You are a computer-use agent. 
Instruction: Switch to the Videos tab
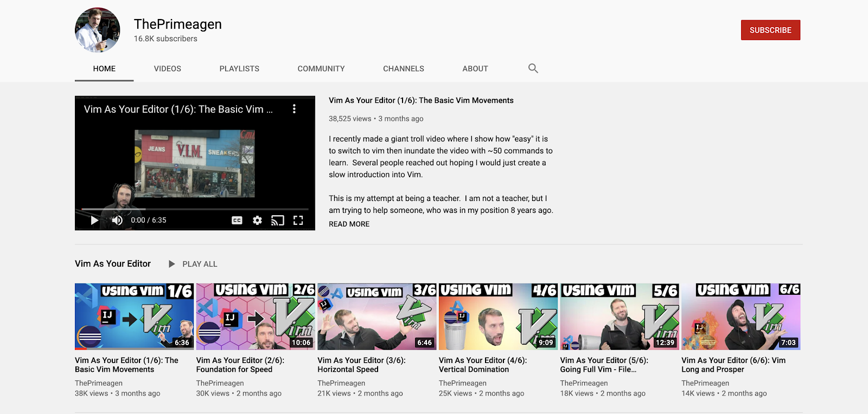pos(168,69)
